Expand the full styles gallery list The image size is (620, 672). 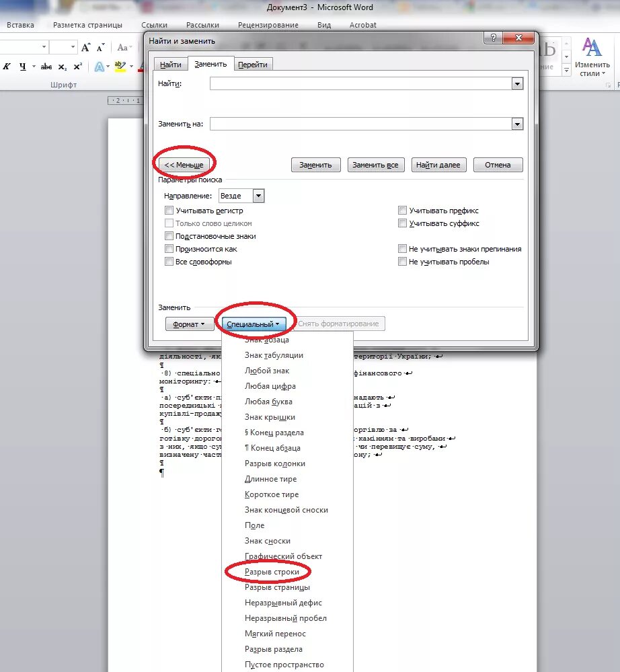(566, 70)
